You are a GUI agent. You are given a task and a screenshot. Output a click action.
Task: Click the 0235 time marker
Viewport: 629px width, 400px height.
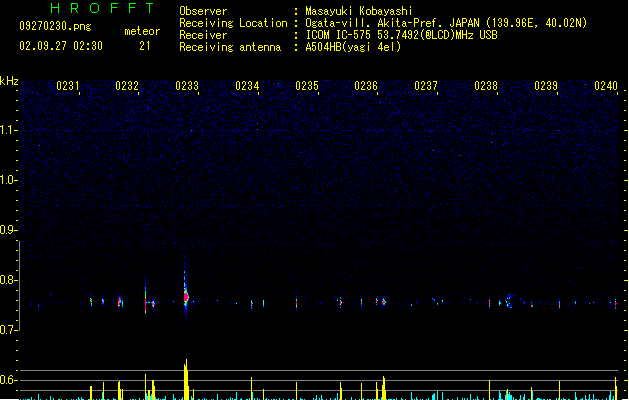307,86
